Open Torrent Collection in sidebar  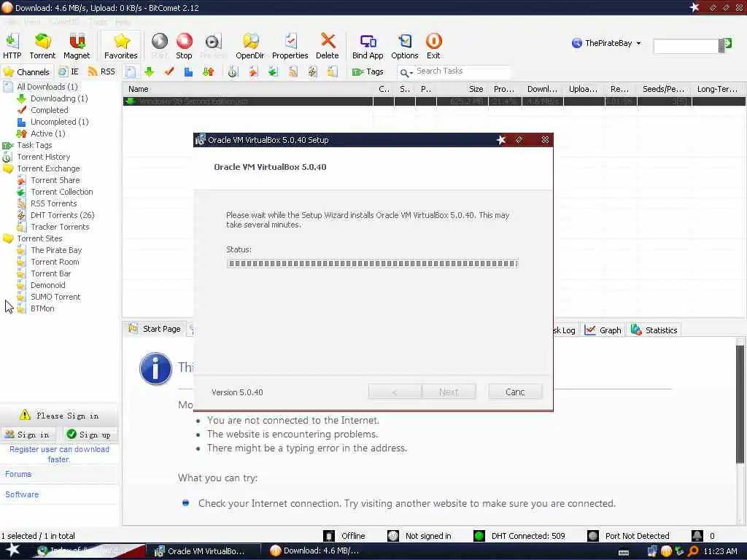point(62,192)
